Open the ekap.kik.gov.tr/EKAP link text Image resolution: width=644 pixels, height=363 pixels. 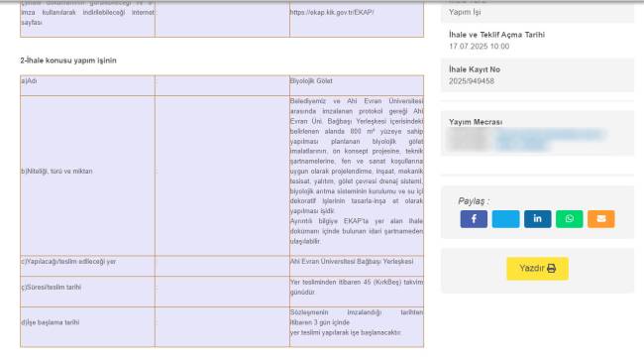tap(332, 12)
